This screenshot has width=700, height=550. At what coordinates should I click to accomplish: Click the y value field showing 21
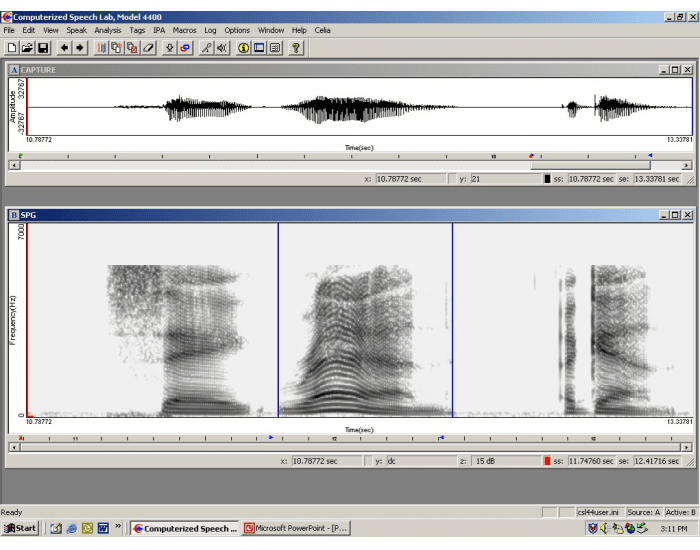point(506,179)
